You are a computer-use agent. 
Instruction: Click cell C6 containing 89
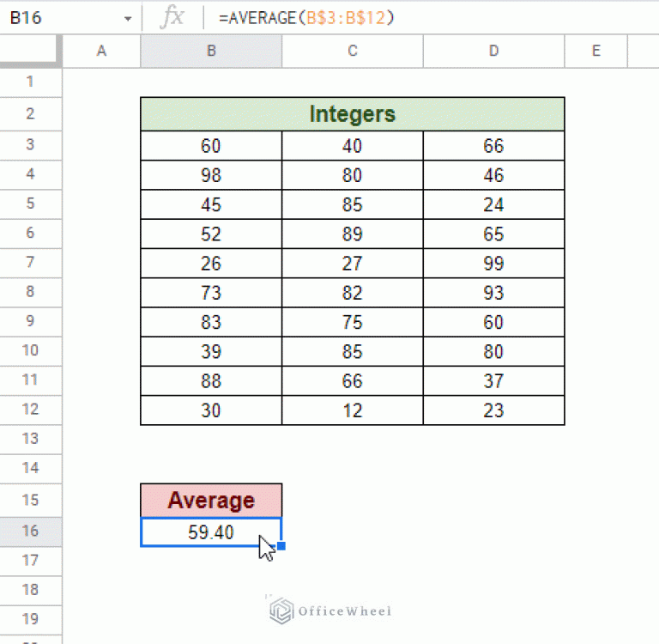[352, 234]
